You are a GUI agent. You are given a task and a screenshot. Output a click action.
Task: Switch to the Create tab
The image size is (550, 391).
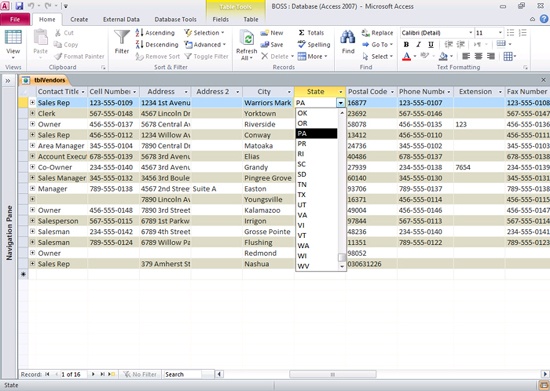[x=79, y=19]
